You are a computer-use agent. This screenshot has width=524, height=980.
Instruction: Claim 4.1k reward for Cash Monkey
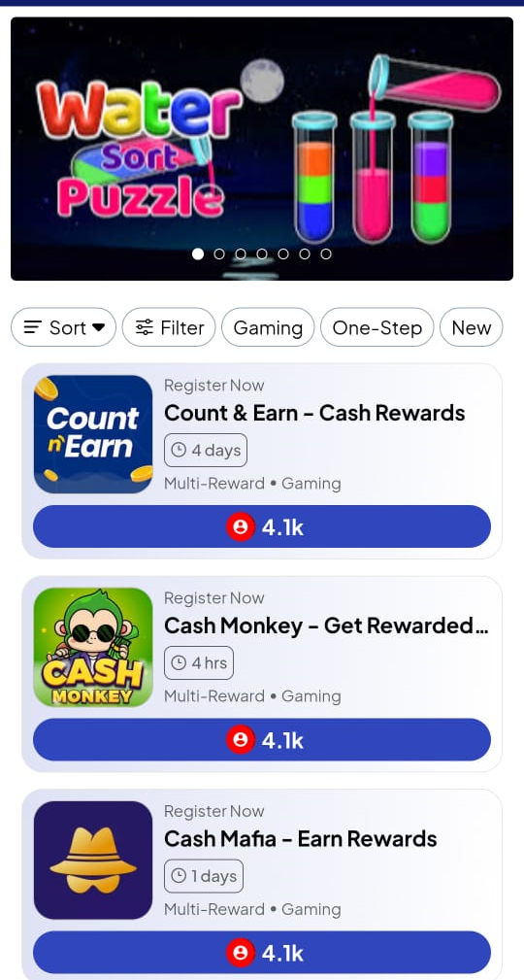coord(262,740)
